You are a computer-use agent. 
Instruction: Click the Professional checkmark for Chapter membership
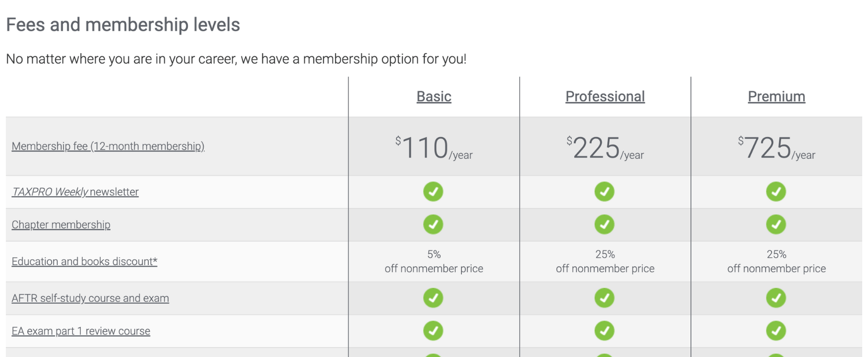605,224
